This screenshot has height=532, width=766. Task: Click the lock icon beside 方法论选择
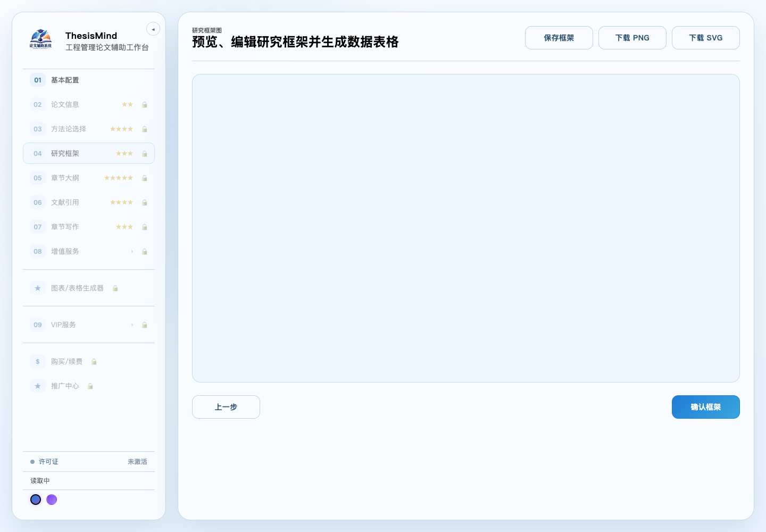coord(145,129)
